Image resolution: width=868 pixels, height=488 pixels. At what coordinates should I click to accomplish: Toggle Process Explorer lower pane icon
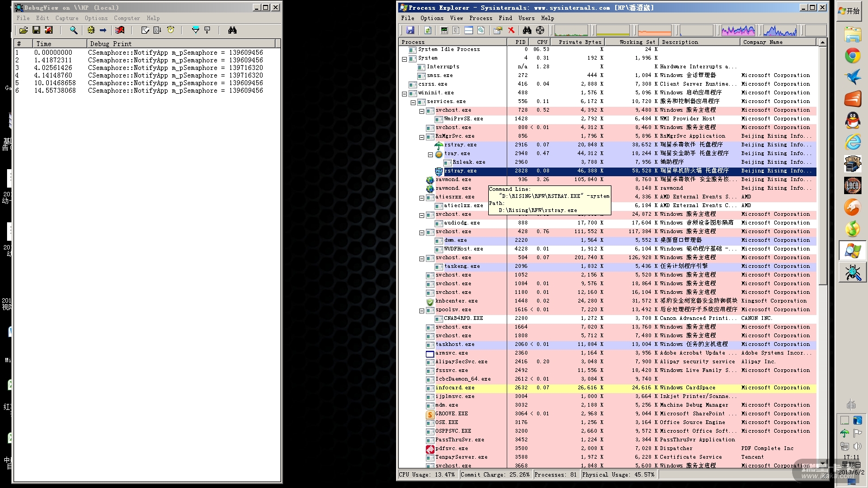tap(468, 30)
